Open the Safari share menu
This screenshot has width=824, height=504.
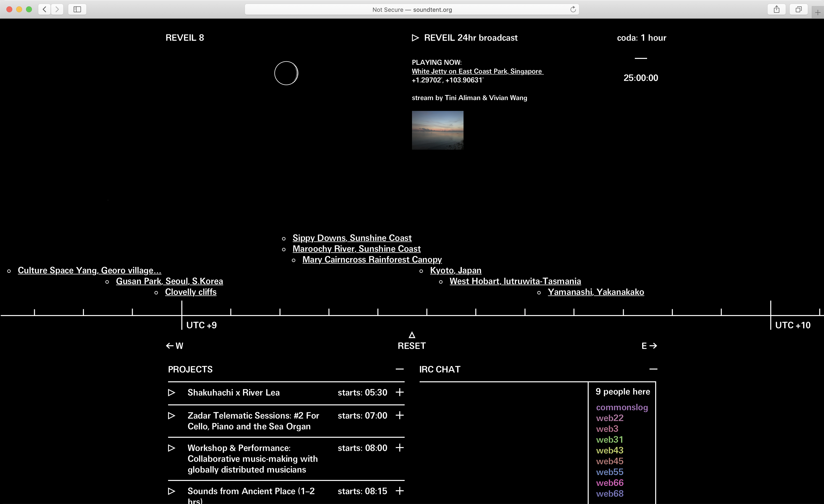tap(776, 9)
